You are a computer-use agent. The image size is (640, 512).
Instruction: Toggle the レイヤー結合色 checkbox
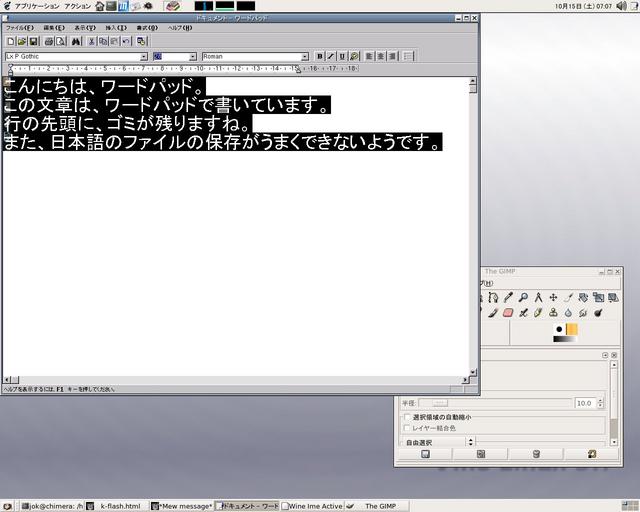click(x=406, y=428)
